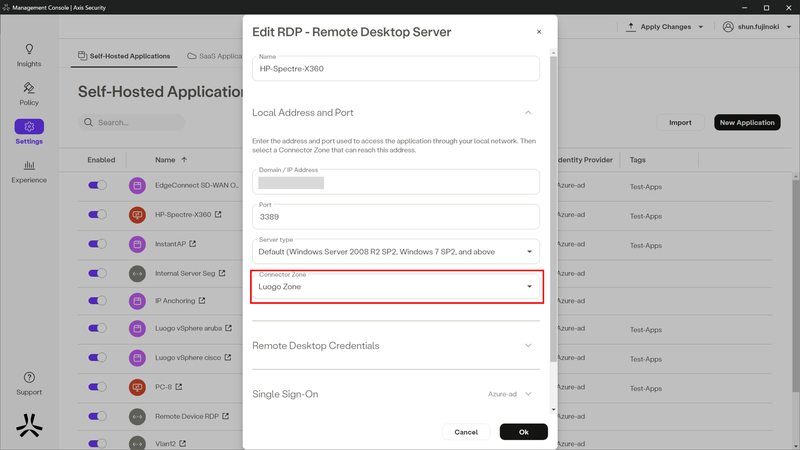Click Cancel in the dialog
The width and height of the screenshot is (800, 450).
466,432
